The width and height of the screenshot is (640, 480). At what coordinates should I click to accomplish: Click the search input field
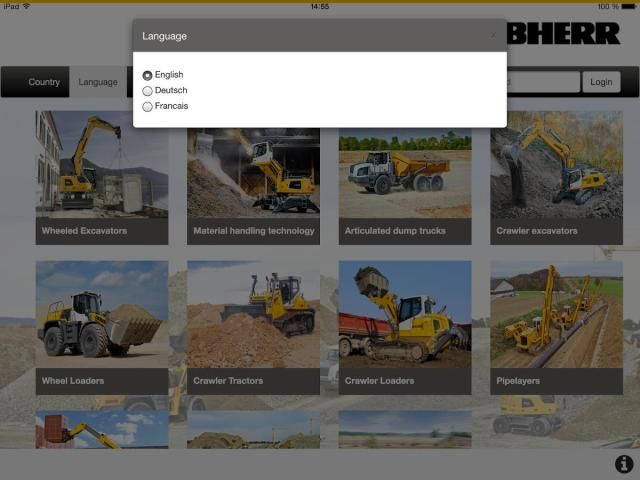coord(543,82)
